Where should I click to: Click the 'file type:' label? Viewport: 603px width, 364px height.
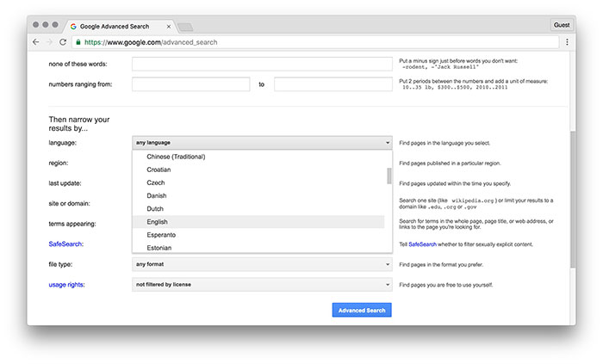tap(60, 264)
